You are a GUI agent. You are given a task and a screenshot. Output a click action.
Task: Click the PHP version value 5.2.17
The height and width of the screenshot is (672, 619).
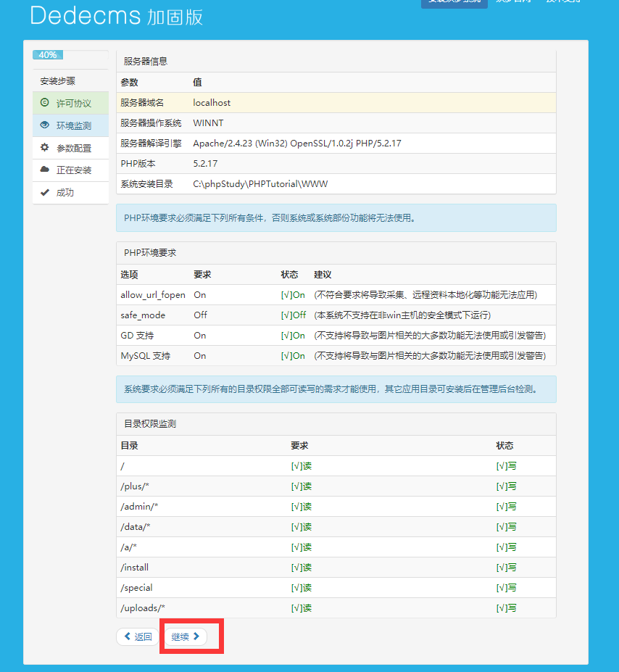pos(205,164)
